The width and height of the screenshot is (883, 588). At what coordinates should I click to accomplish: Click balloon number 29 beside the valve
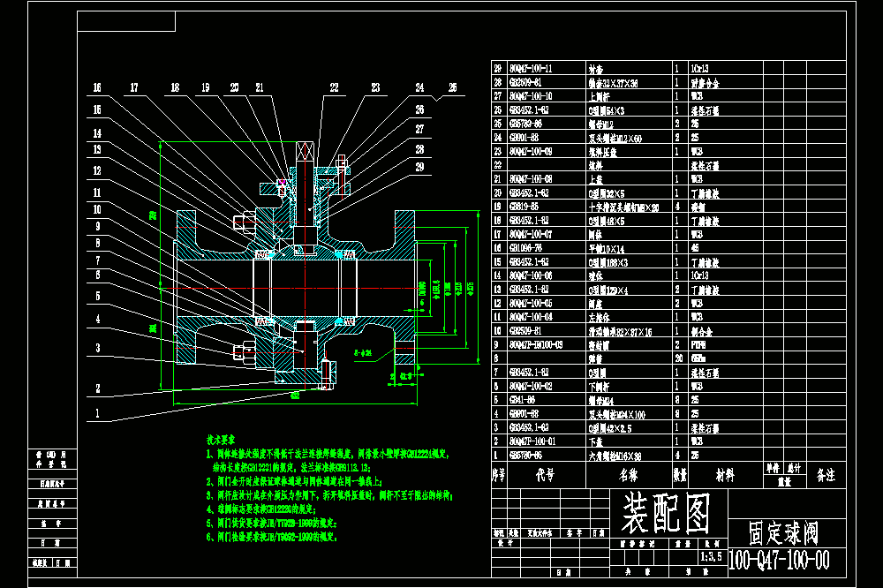[419, 167]
